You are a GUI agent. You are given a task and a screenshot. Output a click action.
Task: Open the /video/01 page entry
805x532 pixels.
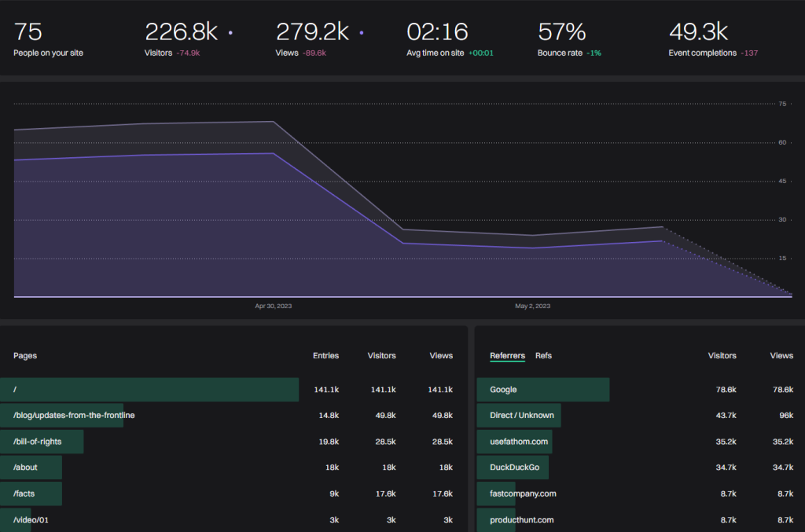pyautogui.click(x=31, y=519)
